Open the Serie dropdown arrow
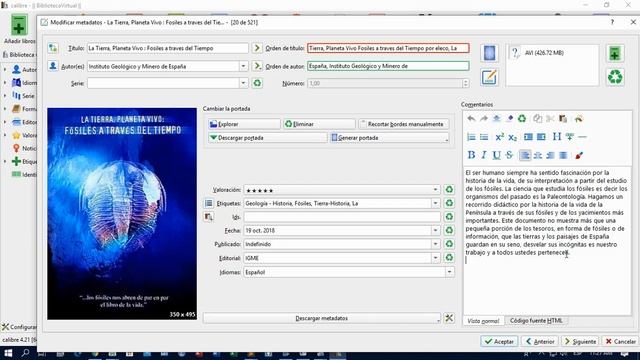The height and width of the screenshot is (360, 640). pos(243,83)
